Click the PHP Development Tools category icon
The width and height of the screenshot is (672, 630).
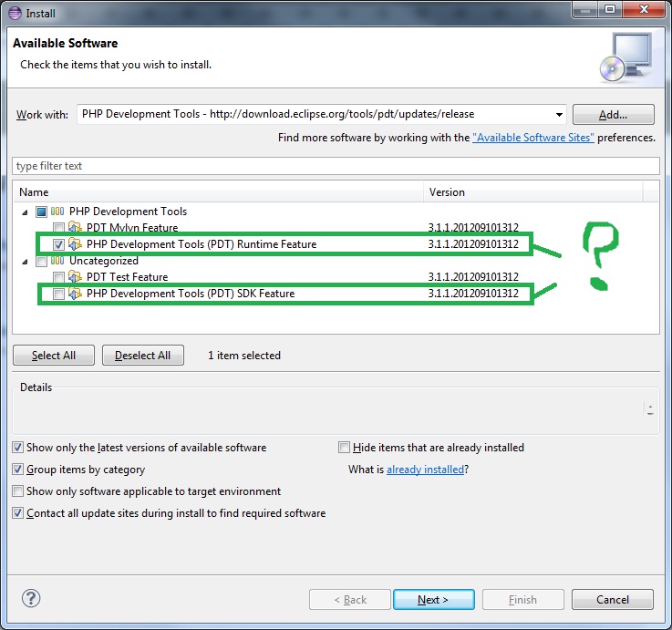[x=57, y=212]
